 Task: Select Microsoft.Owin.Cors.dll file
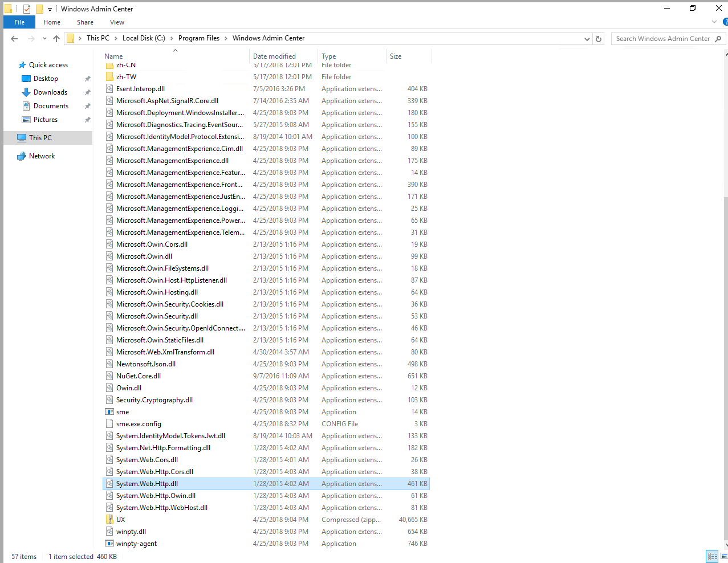(x=152, y=244)
